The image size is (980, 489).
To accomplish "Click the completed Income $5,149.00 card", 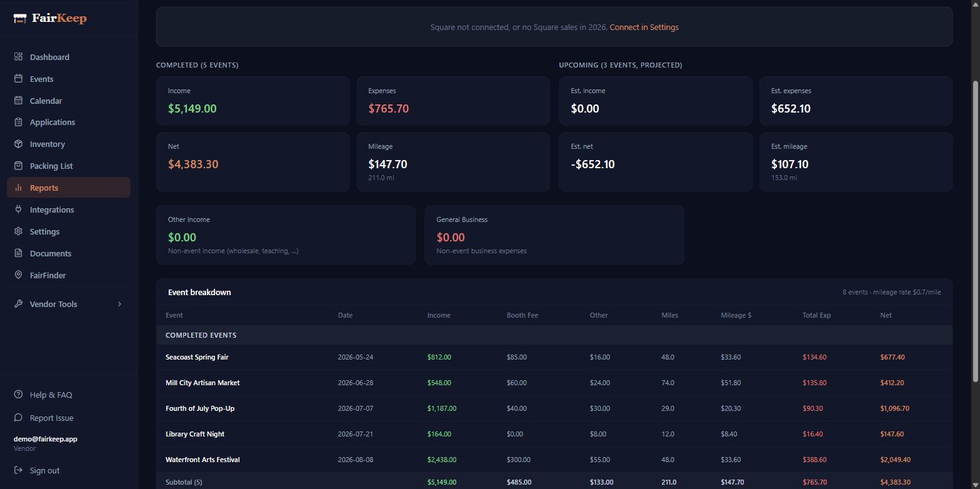I will coord(252,101).
